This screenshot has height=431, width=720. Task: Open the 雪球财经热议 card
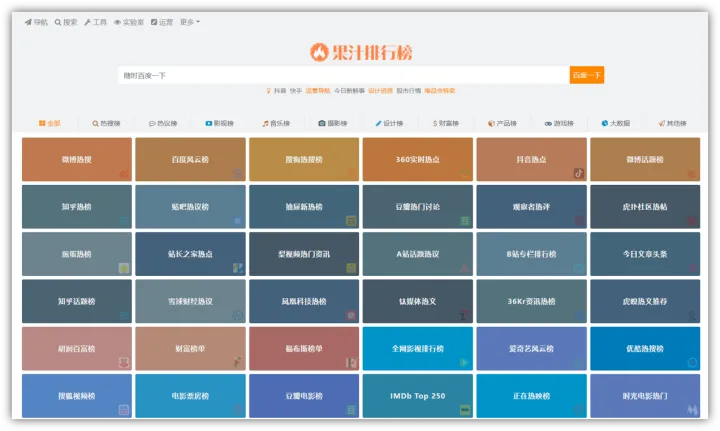pyautogui.click(x=190, y=301)
